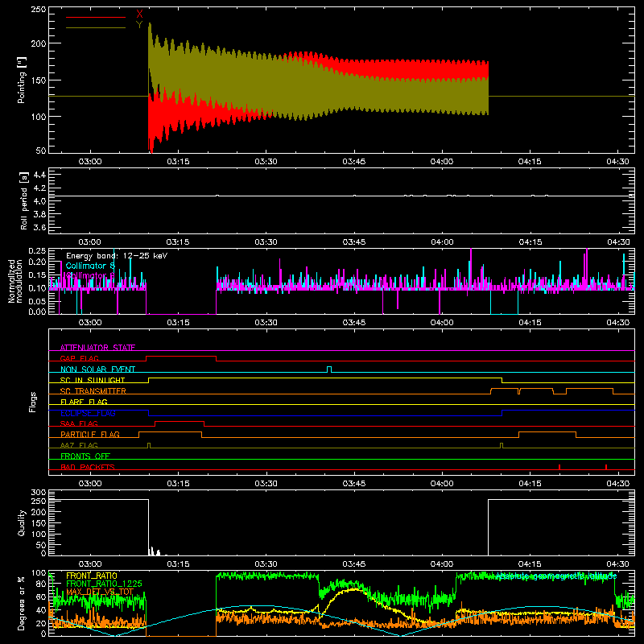This screenshot has width=644, height=644.
Task: Click the SAA_FLAG label
Action: pos(79,423)
